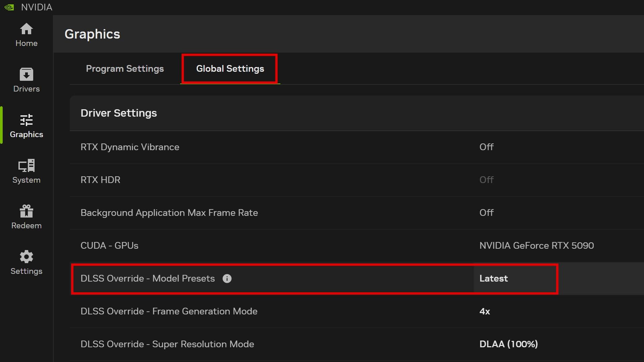Screen dimensions: 644x362
Task: Open the Redeem gift icon
Action: tap(26, 211)
